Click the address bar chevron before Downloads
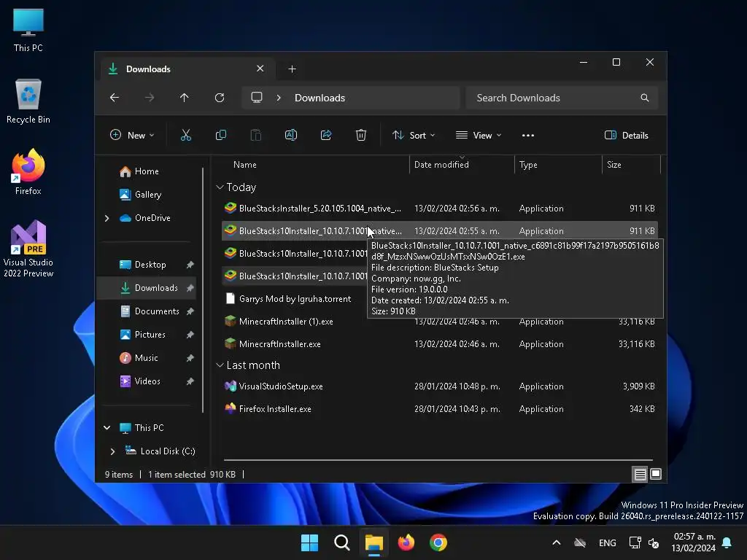747x560 pixels. [x=279, y=98]
